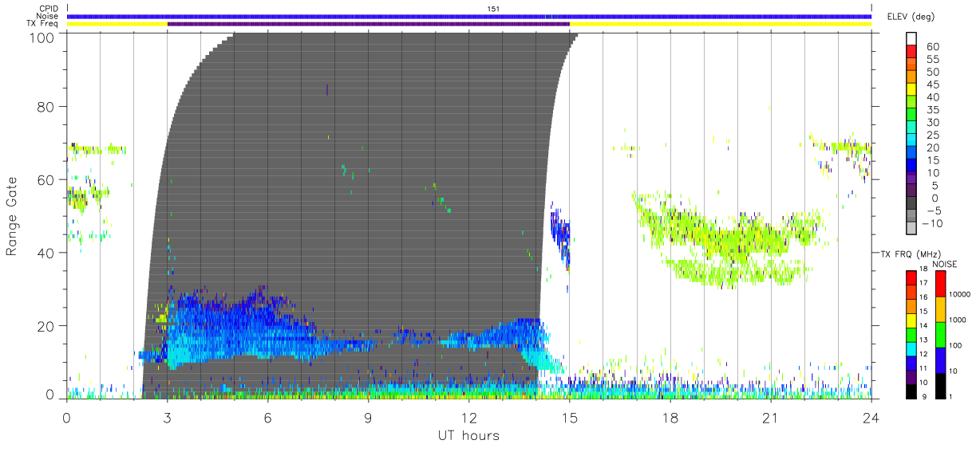Click the CPID value '151'

[493, 9]
